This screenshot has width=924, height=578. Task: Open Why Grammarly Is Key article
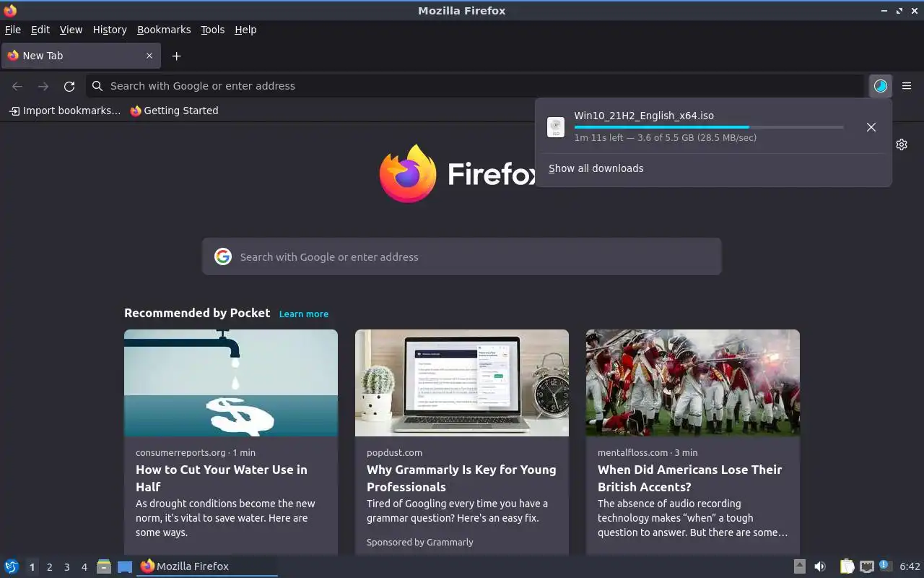[x=461, y=478]
